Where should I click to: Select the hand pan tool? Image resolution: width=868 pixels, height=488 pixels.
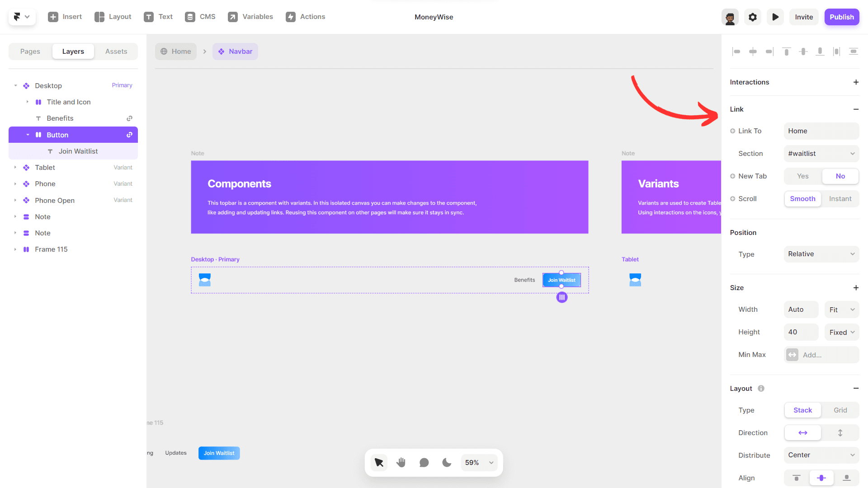[401, 462]
